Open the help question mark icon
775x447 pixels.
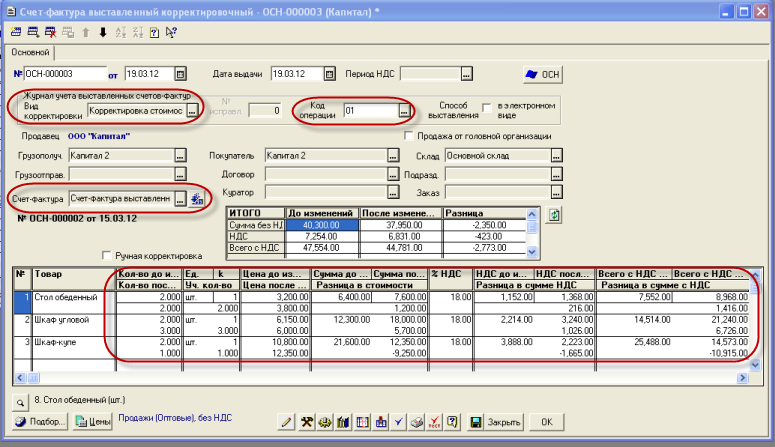point(155,31)
